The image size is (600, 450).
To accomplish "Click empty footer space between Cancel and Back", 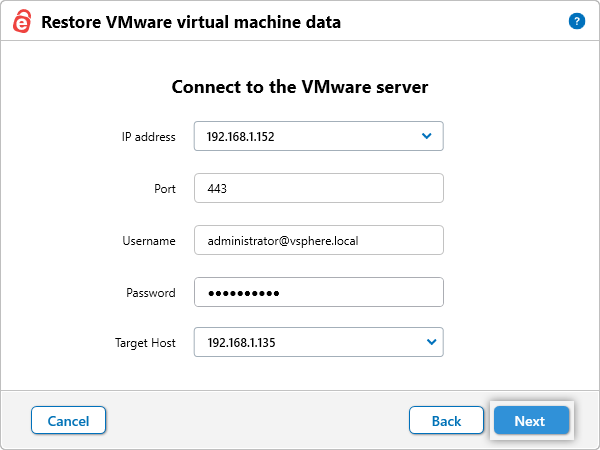I will (x=257, y=421).
